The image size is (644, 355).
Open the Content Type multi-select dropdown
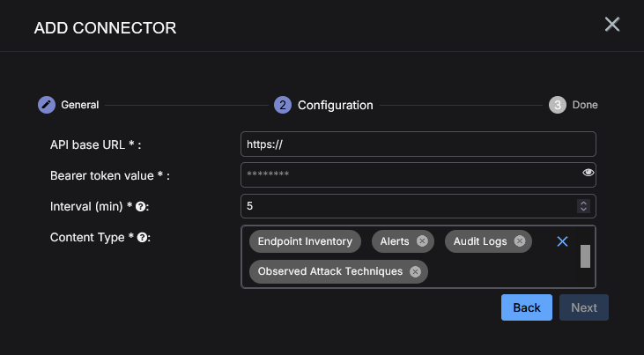click(418, 257)
